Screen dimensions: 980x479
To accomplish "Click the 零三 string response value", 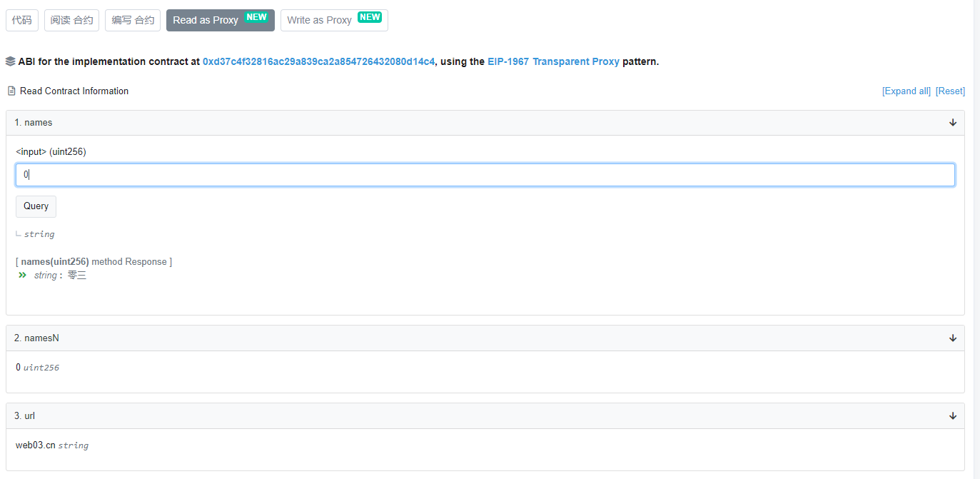I will 77,276.
